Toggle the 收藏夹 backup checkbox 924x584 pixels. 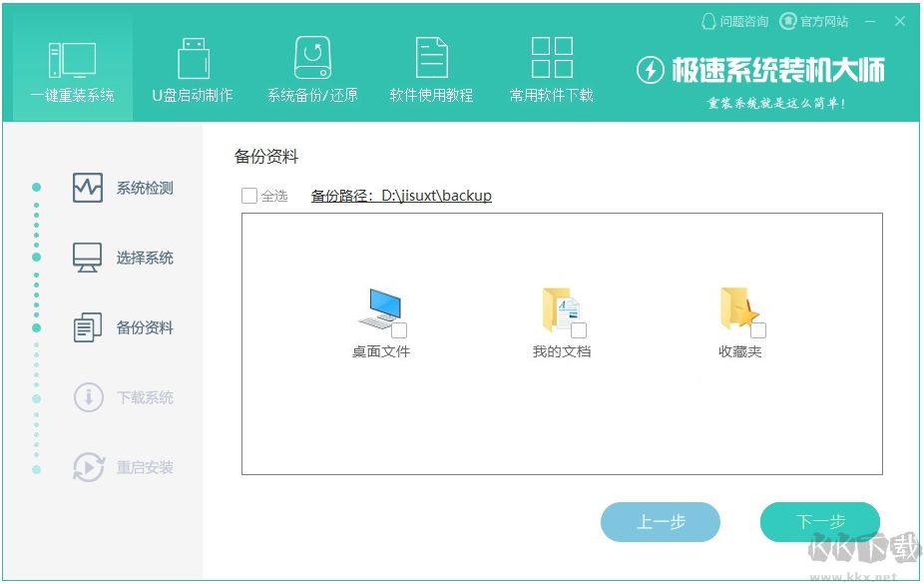758,330
